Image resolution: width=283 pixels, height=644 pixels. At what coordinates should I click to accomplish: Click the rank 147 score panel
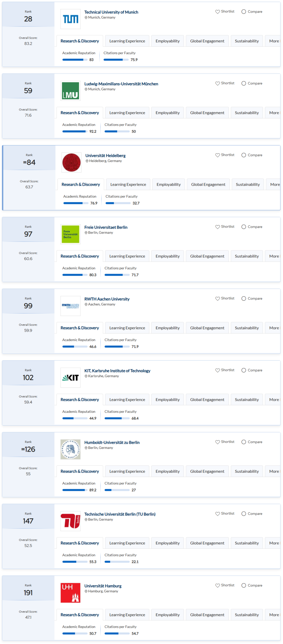click(28, 537)
